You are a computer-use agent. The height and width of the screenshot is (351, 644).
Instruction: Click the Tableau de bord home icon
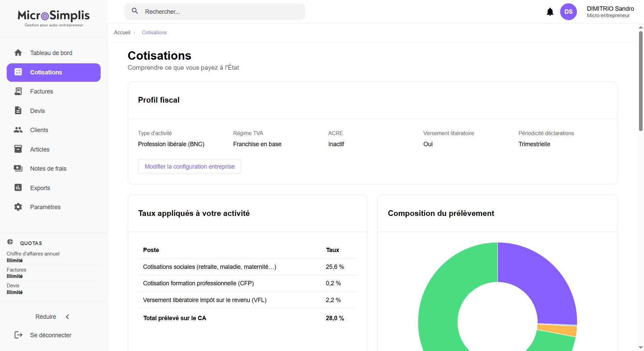click(x=18, y=53)
